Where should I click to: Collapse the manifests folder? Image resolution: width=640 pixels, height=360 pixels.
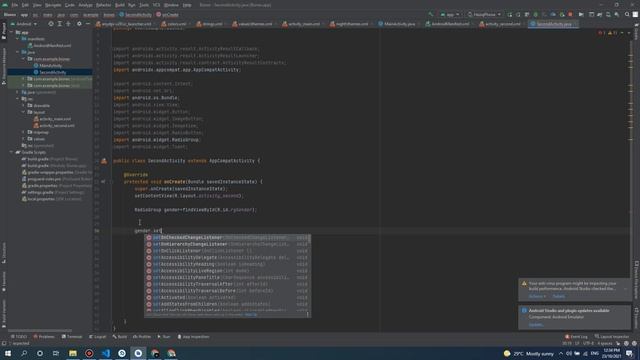(18, 39)
